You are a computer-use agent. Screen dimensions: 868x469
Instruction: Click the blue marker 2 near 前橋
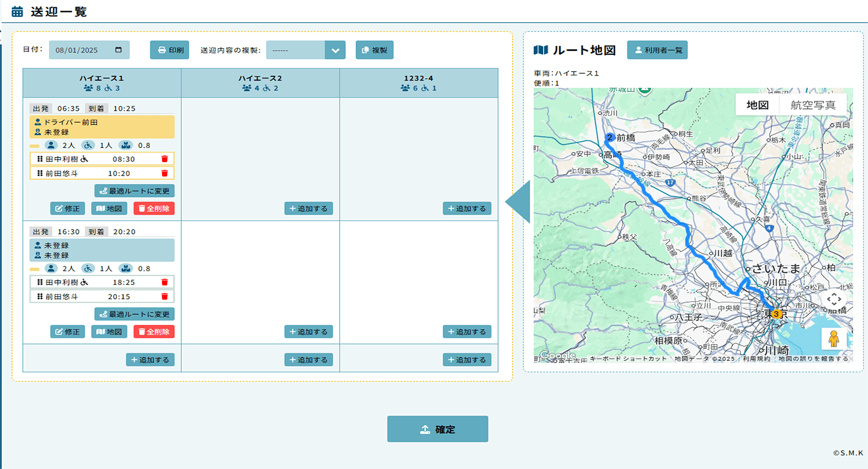(x=609, y=137)
